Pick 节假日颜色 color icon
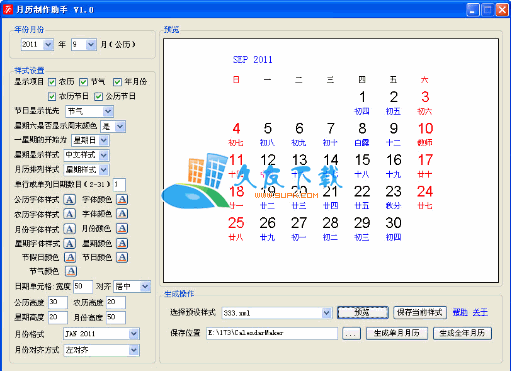The height and width of the screenshot is (371, 511). [70, 257]
